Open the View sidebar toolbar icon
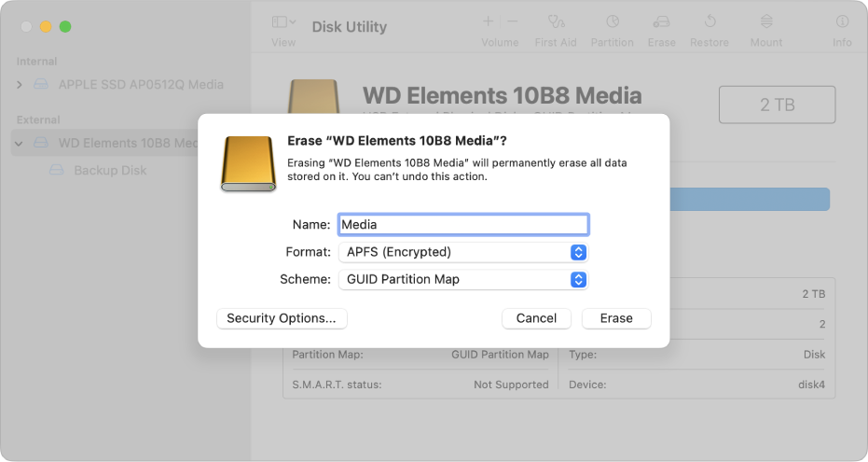 (280, 21)
